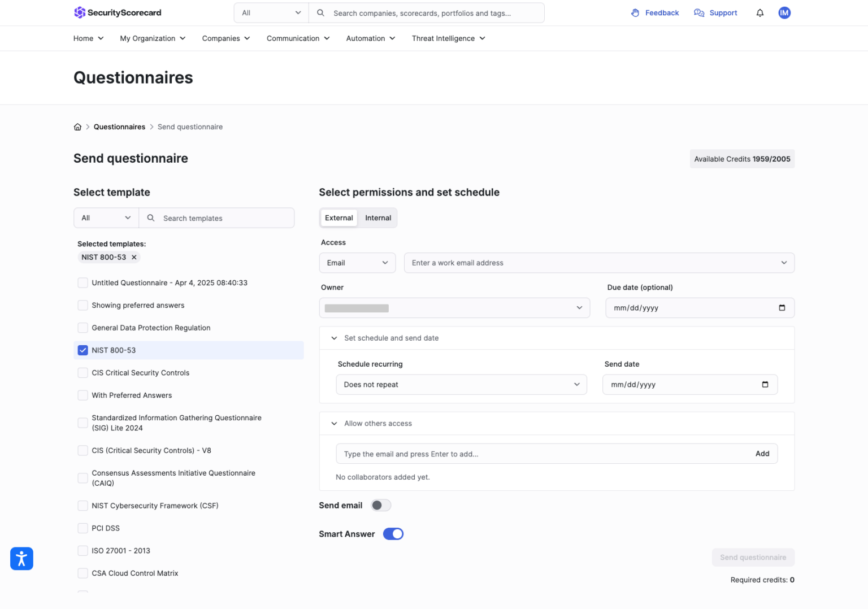This screenshot has width=868, height=609.
Task: Disable the Smart Answer toggle
Action: point(393,533)
